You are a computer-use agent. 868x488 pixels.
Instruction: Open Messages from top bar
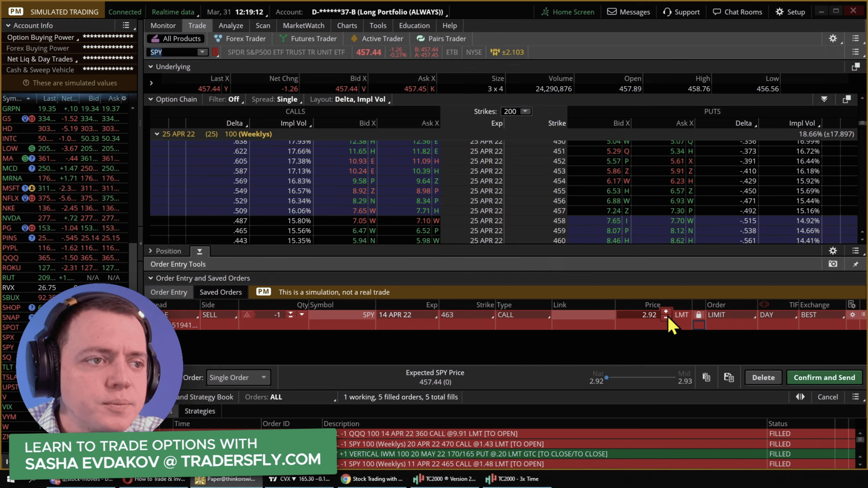[628, 12]
